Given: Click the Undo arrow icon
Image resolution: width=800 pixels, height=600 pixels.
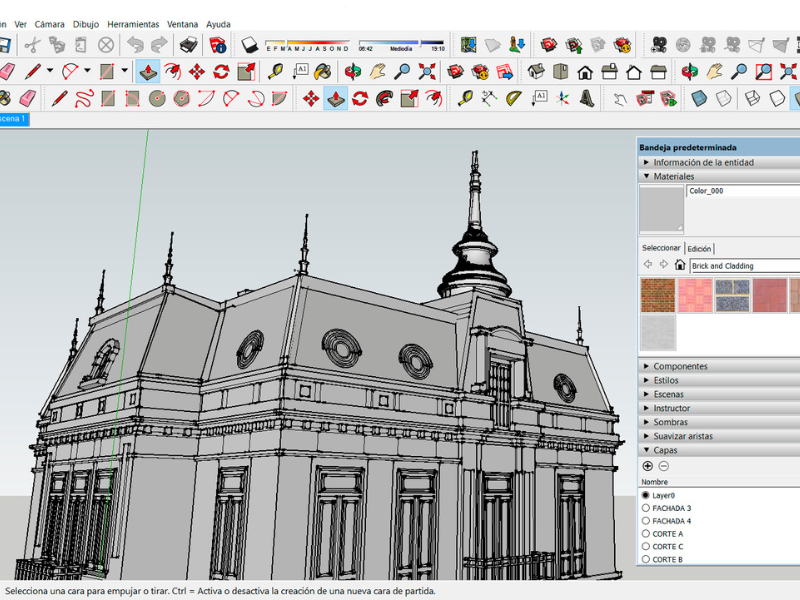Looking at the screenshot, I should [135, 45].
